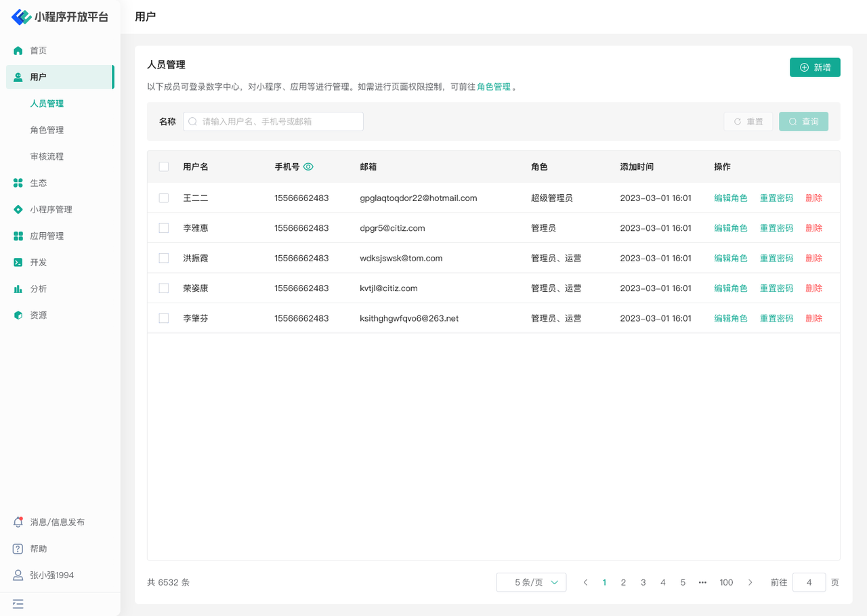Click the Mini Program Management diamond icon

click(x=18, y=209)
